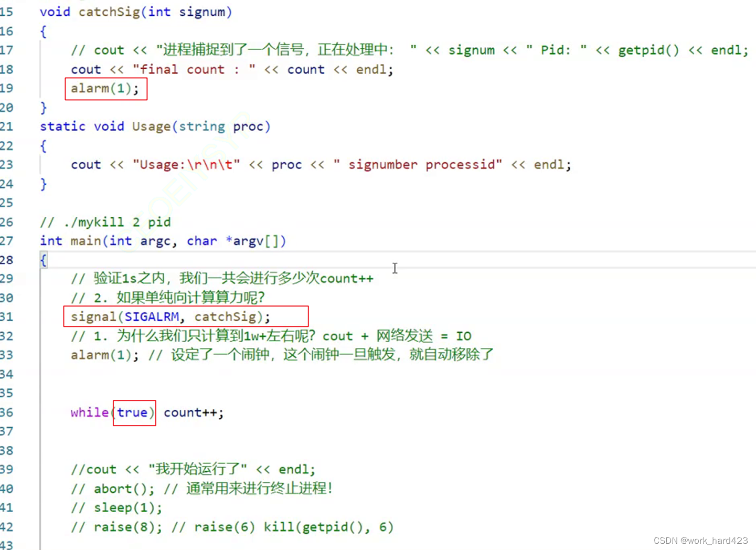Click the 'static void Usage(string proc)' line

[x=155, y=126]
